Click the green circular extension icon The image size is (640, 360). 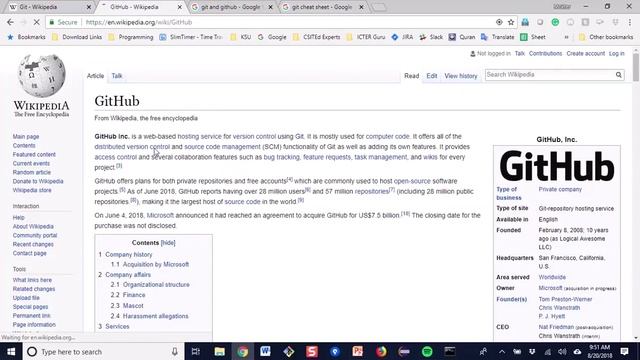click(555, 22)
